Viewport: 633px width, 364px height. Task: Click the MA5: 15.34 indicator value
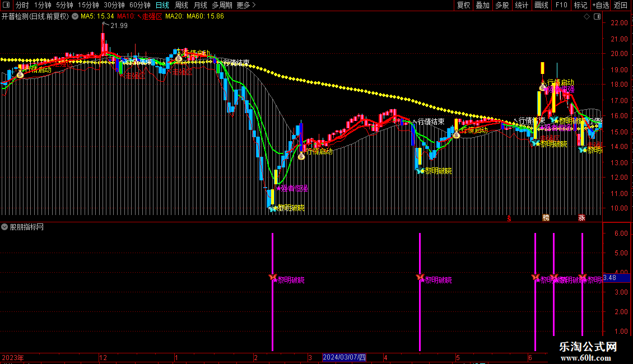tap(97, 17)
